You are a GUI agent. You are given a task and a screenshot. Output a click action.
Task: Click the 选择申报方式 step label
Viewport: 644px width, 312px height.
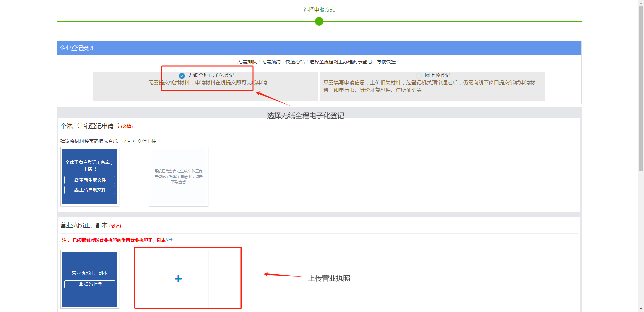point(319,10)
